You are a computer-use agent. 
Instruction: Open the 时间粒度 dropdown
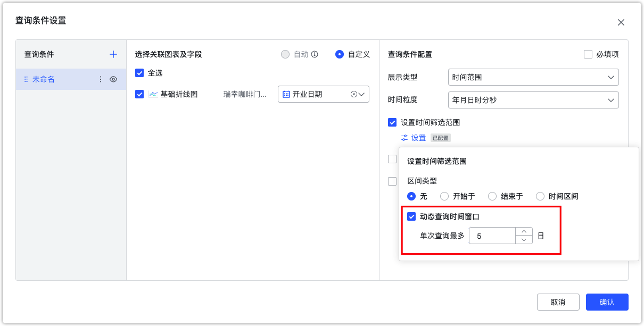[x=533, y=100]
